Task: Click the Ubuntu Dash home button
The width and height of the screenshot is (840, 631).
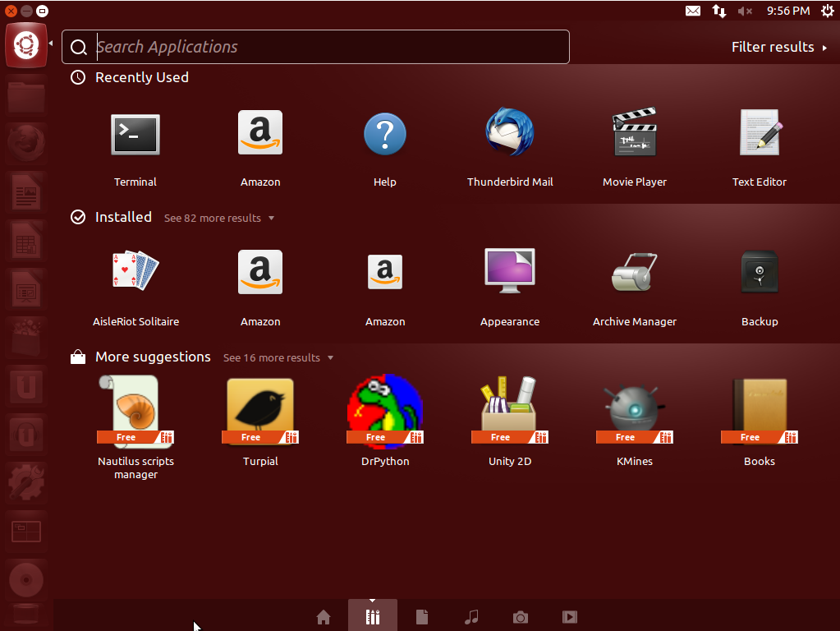Action: tap(25, 45)
